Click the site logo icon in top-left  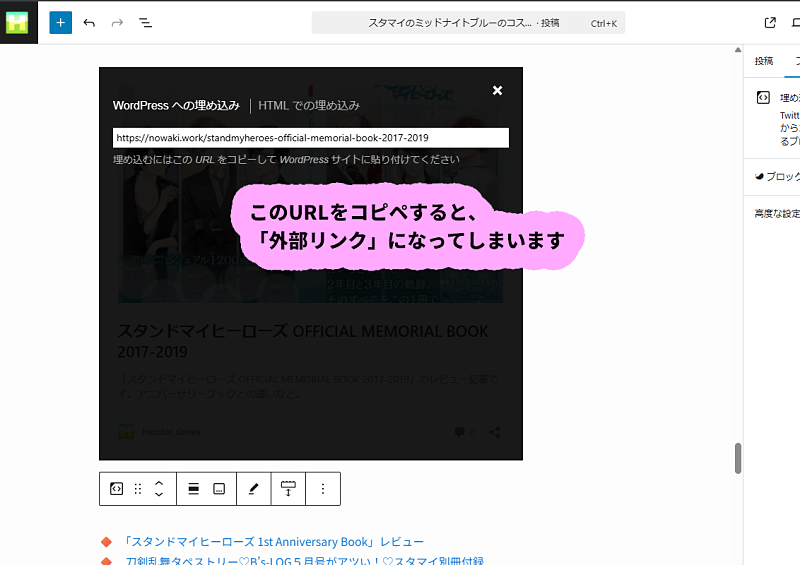(18, 22)
